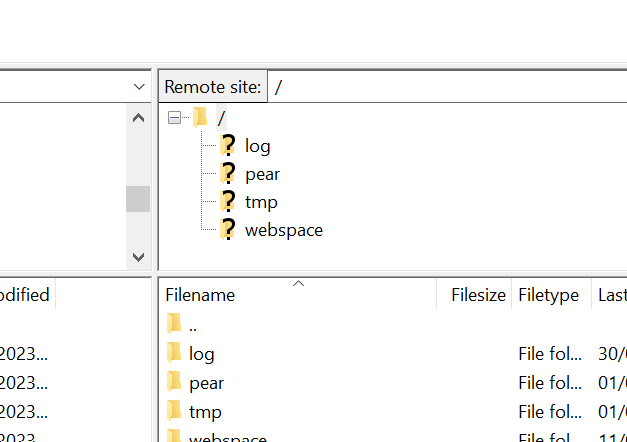This screenshot has height=442, width=627.
Task: Collapse the root / tree node
Action: pos(174,118)
